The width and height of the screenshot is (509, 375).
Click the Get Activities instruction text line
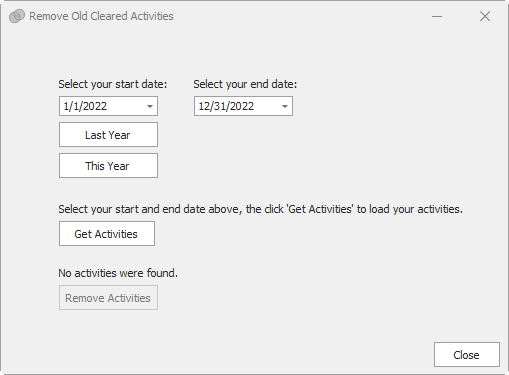click(261, 209)
